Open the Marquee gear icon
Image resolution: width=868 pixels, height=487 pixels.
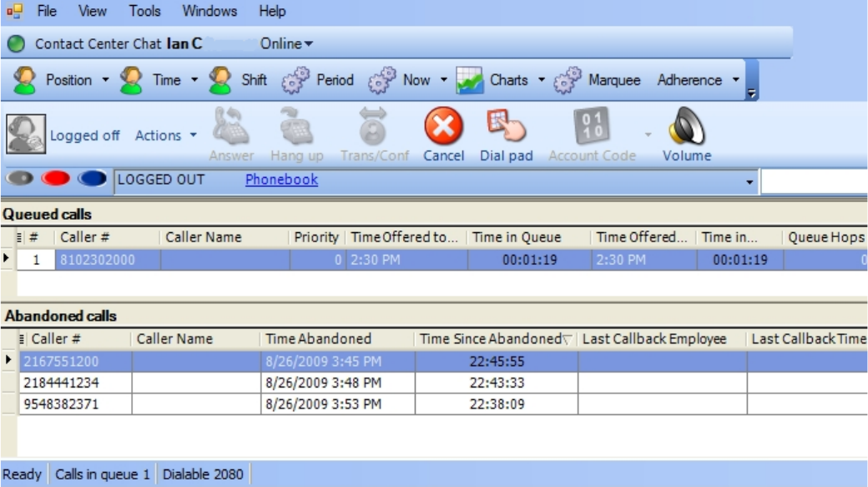[x=568, y=81]
